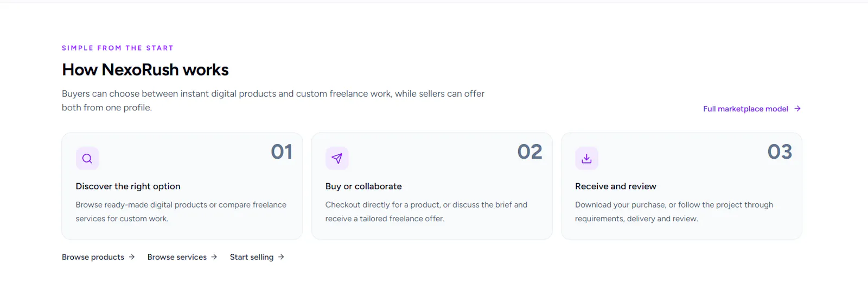868x288 pixels.
Task: Click the Download your purchase description text
Action: (674, 212)
